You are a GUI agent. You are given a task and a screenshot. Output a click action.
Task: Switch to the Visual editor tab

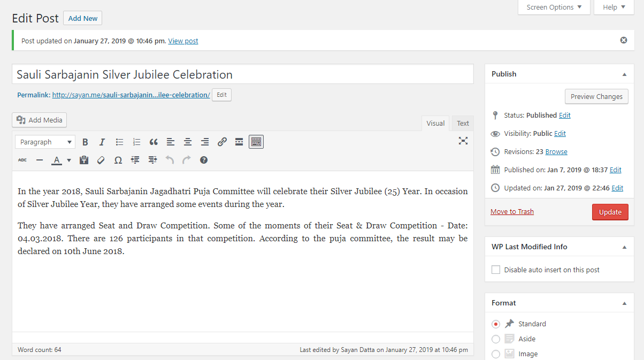point(435,123)
